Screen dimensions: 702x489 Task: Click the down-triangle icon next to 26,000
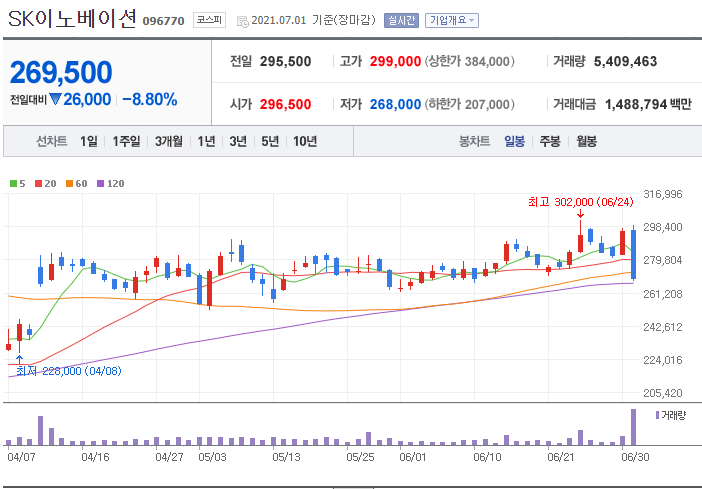[x=55, y=99]
